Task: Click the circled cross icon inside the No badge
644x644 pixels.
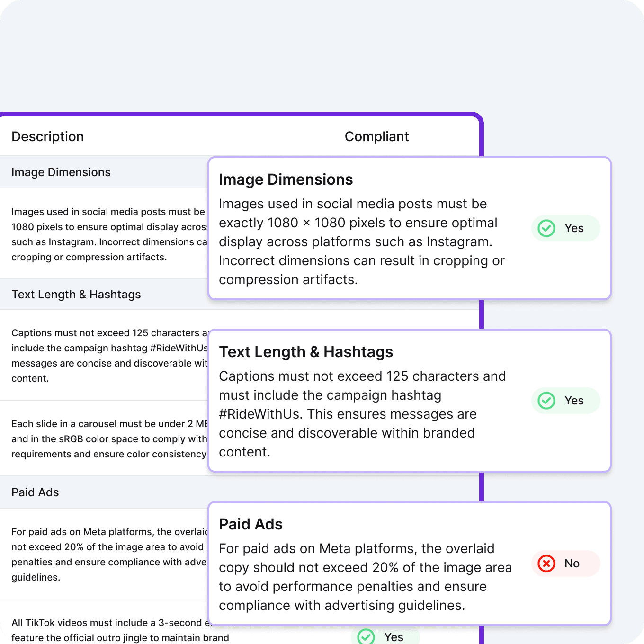Action: 546,563
